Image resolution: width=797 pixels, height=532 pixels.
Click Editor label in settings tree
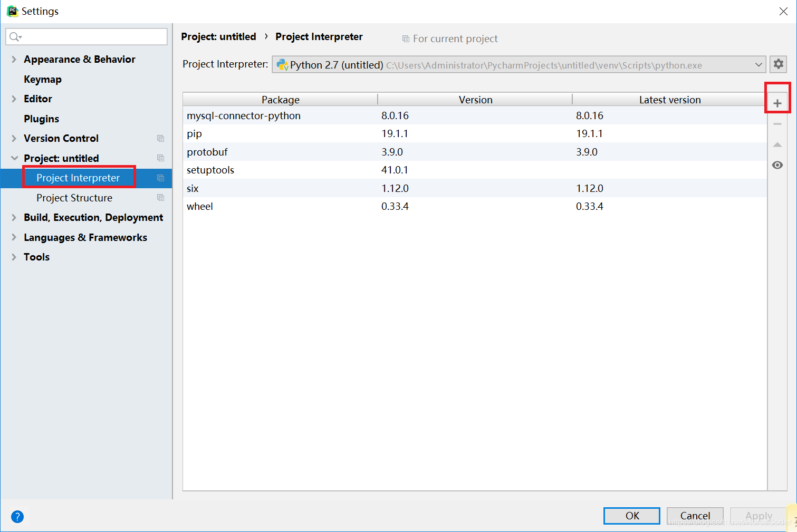[38, 99]
